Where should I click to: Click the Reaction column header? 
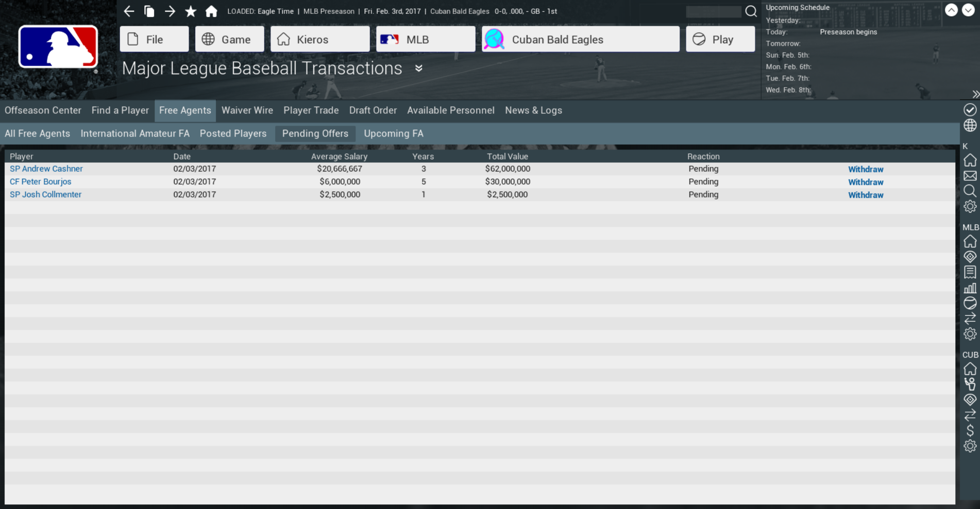[x=703, y=156]
